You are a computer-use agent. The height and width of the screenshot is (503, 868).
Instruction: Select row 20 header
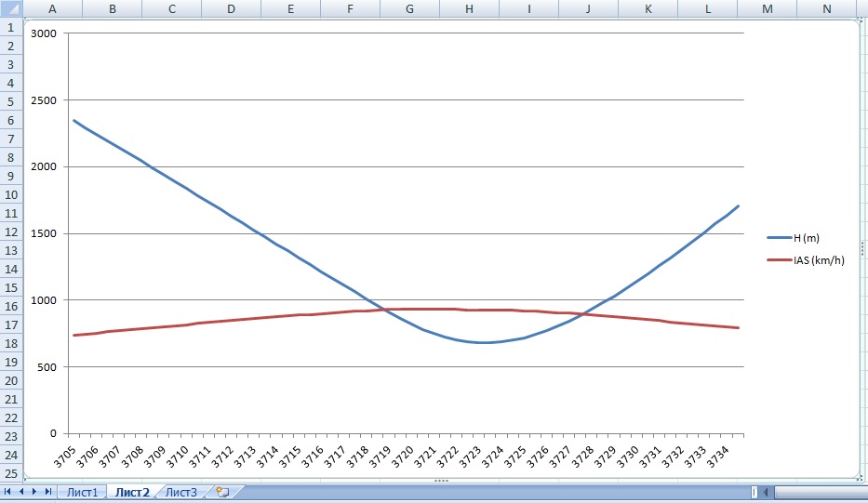pos(11,380)
